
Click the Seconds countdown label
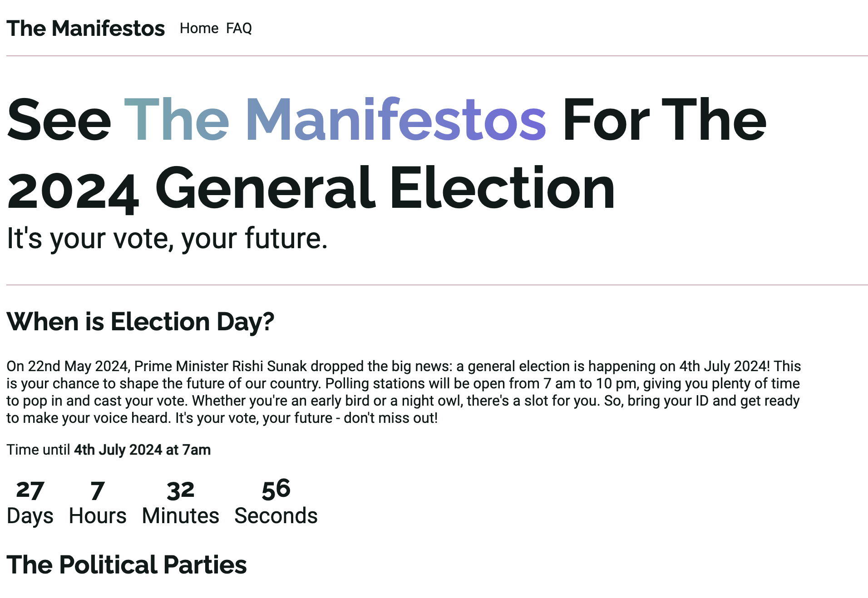(x=276, y=516)
